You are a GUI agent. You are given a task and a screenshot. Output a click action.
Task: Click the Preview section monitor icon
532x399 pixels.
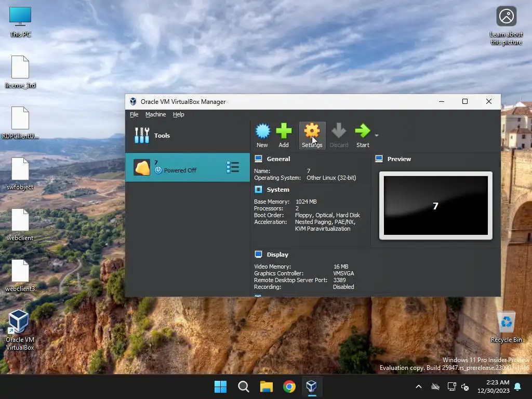click(379, 159)
